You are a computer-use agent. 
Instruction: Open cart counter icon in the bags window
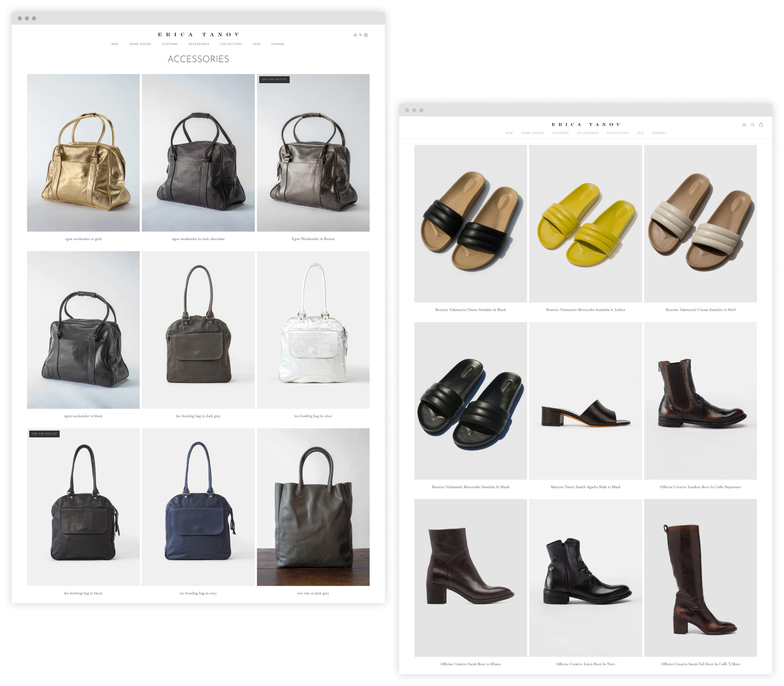pos(366,35)
